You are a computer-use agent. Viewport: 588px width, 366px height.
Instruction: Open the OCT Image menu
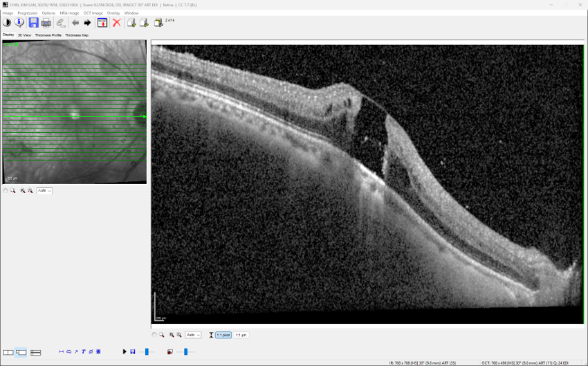pos(93,13)
